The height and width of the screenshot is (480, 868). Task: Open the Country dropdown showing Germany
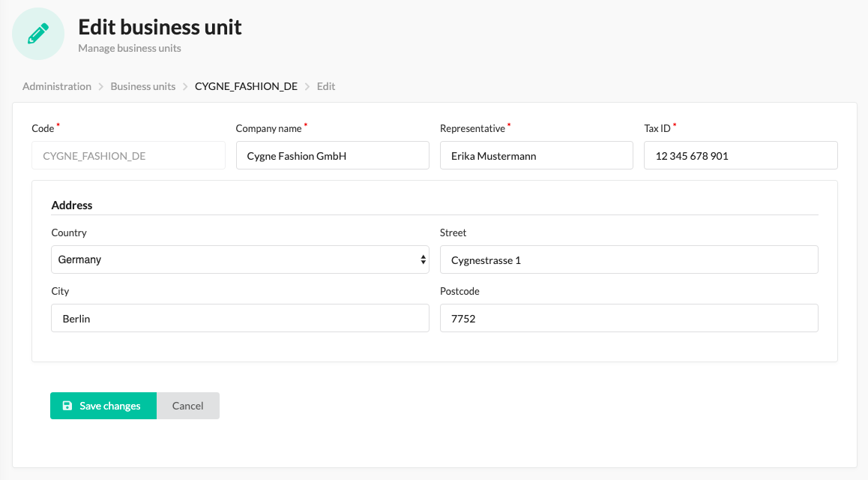coord(241,259)
